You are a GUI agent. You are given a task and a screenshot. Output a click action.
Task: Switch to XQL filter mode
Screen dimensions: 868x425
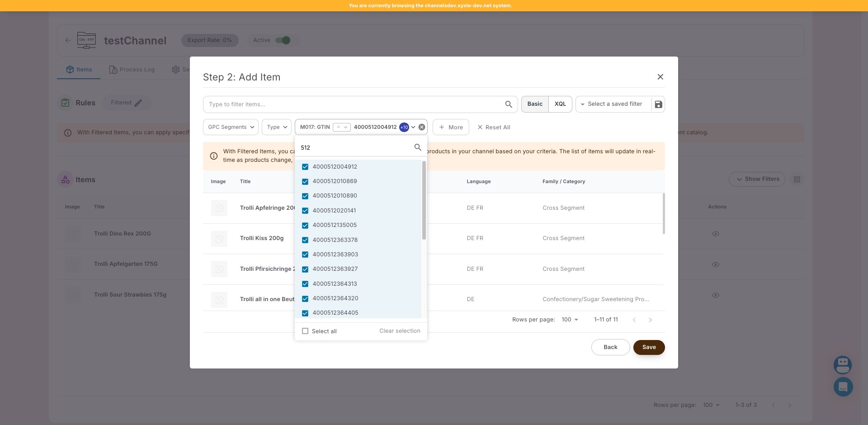[x=560, y=104]
